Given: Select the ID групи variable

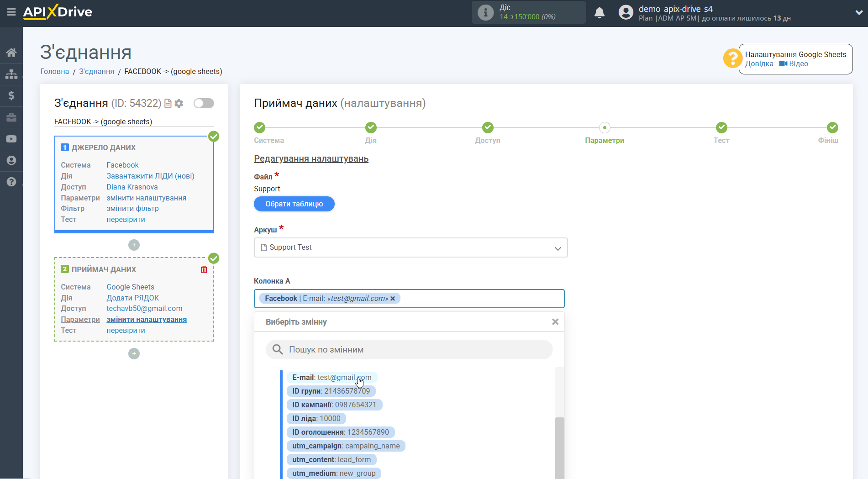Looking at the screenshot, I should [x=331, y=391].
